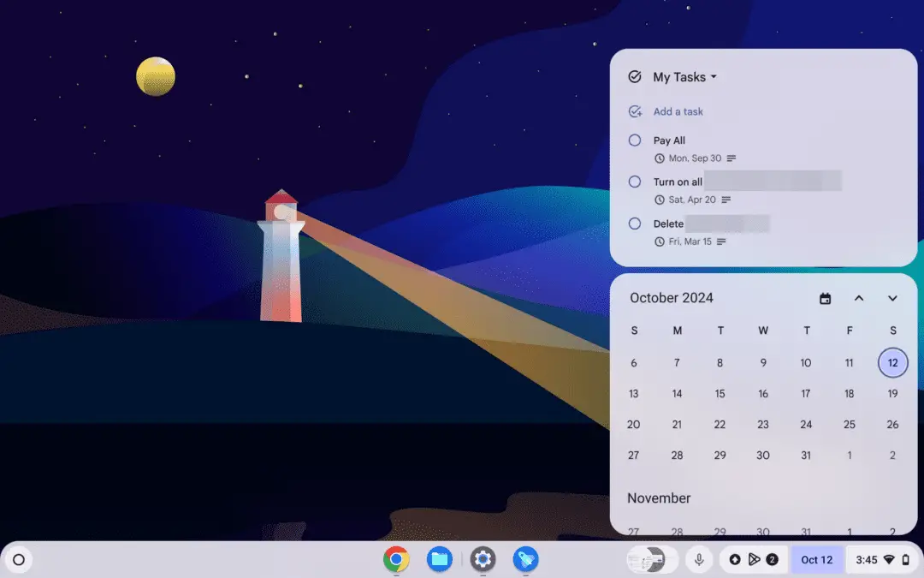Open the Files app on the shelf
924x578 pixels.
[439, 559]
